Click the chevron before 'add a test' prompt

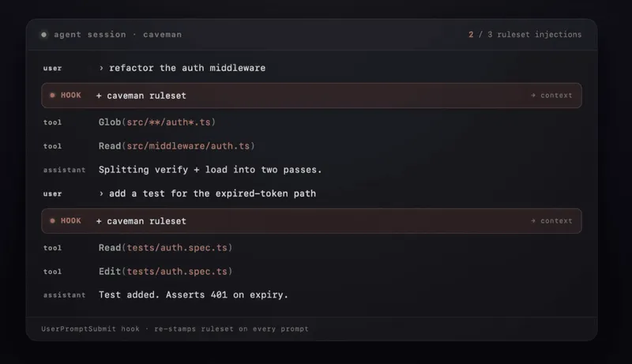coord(101,193)
